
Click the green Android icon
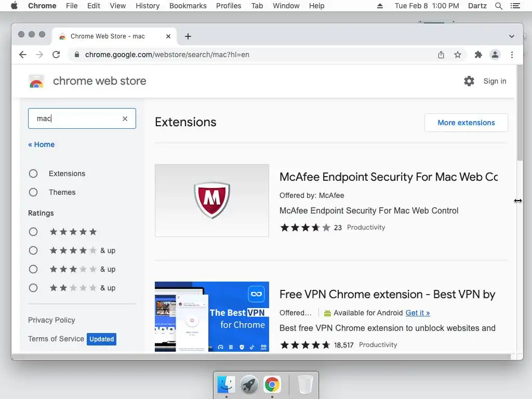(327, 313)
